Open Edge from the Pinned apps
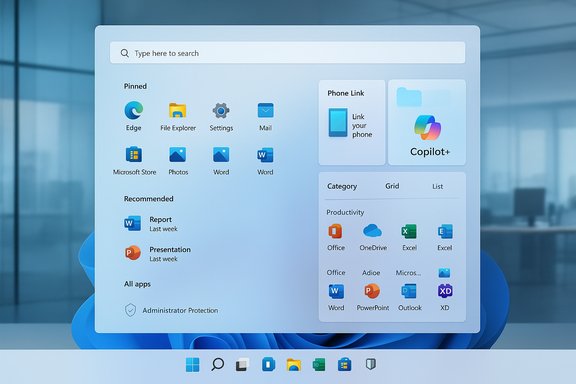The width and height of the screenshot is (576, 384). pyautogui.click(x=133, y=111)
